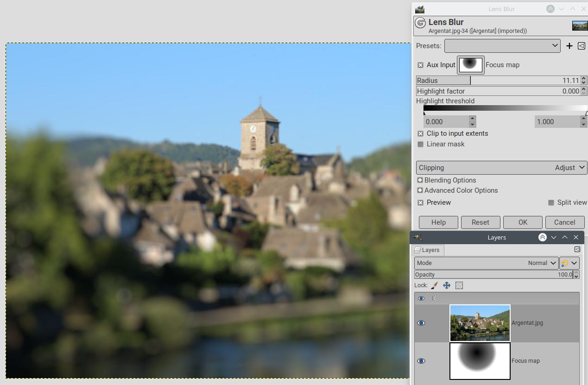Keep Lens Blur window above others
Viewport: 588px width, 385px height.
pyautogui.click(x=550, y=9)
